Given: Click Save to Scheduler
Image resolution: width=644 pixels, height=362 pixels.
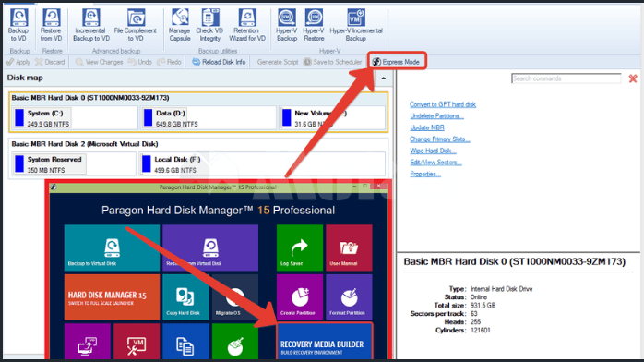Looking at the screenshot, I should [x=333, y=62].
